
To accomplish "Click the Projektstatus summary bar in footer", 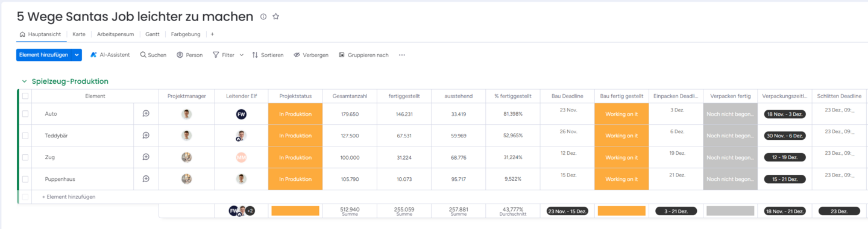I will click(x=295, y=211).
